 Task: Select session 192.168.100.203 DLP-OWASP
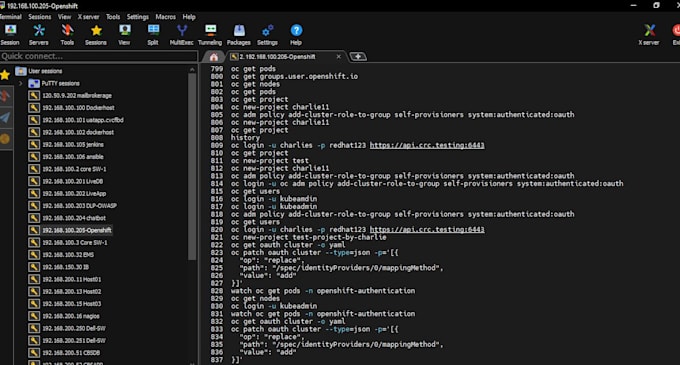tap(79, 206)
